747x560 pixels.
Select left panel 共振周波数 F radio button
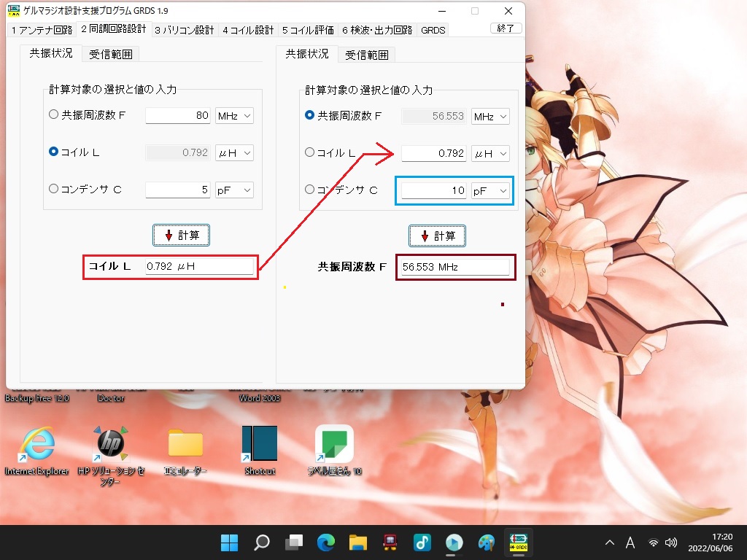pos(53,114)
